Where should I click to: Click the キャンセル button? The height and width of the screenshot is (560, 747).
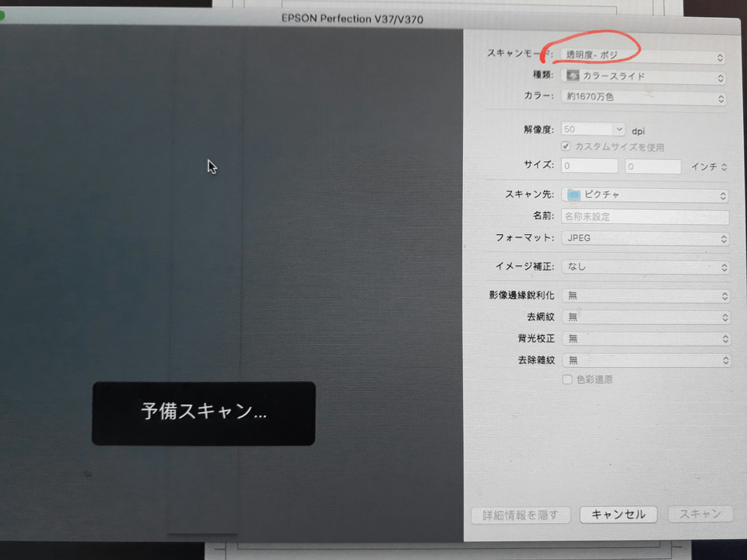619,514
